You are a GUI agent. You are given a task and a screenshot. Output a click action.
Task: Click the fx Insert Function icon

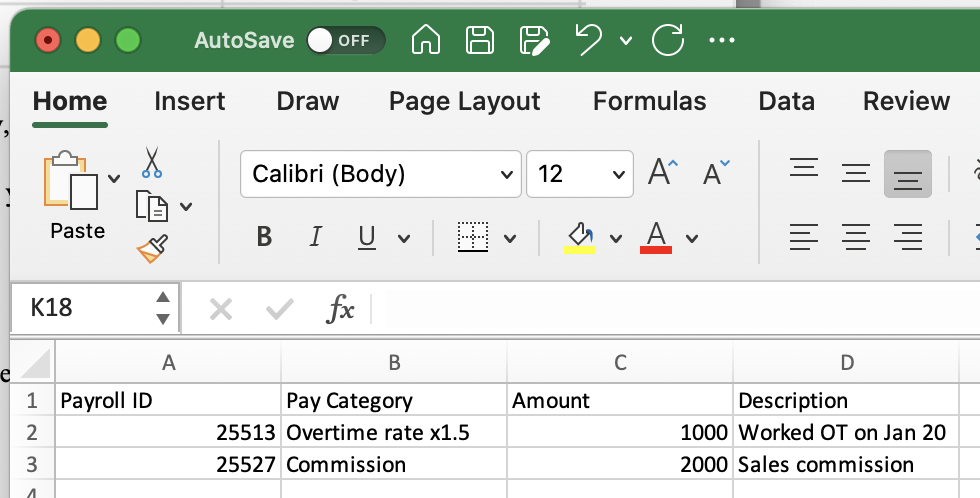(x=339, y=309)
